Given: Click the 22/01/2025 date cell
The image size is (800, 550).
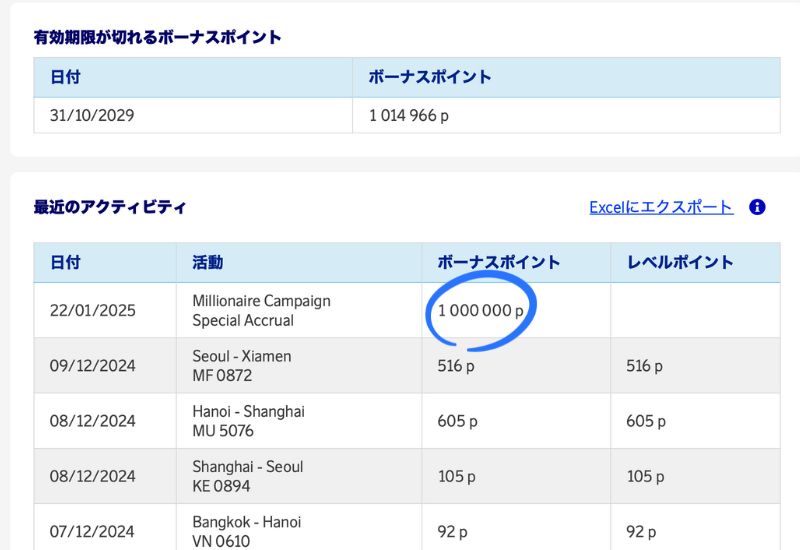Looking at the screenshot, I should [x=92, y=310].
